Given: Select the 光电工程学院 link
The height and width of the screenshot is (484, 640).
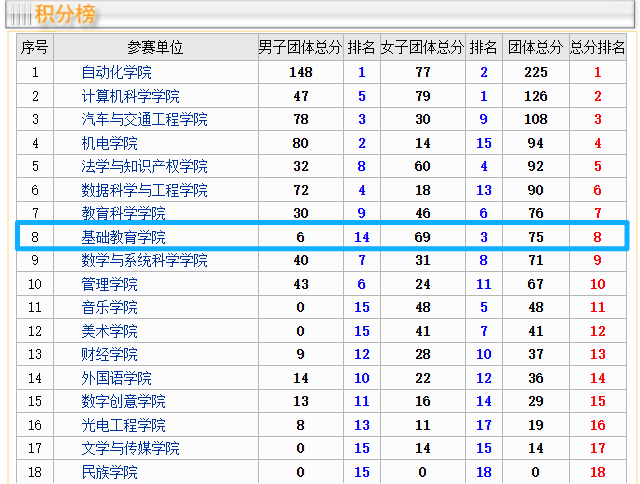Looking at the screenshot, I should coord(123,425).
